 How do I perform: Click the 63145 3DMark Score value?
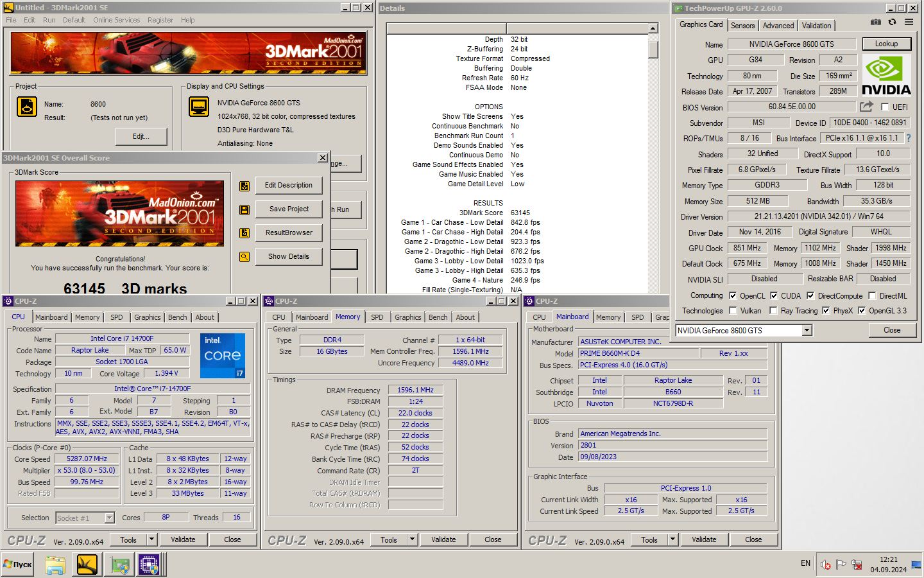pos(520,213)
